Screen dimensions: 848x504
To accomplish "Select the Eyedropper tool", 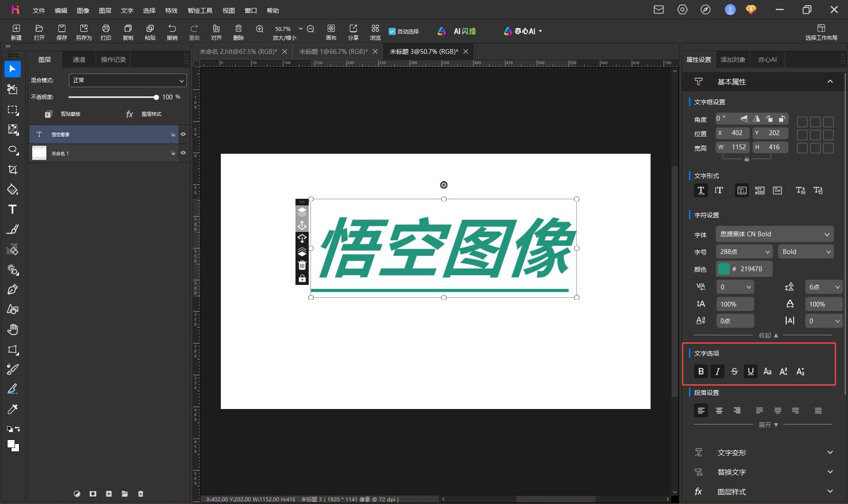I will (12, 409).
